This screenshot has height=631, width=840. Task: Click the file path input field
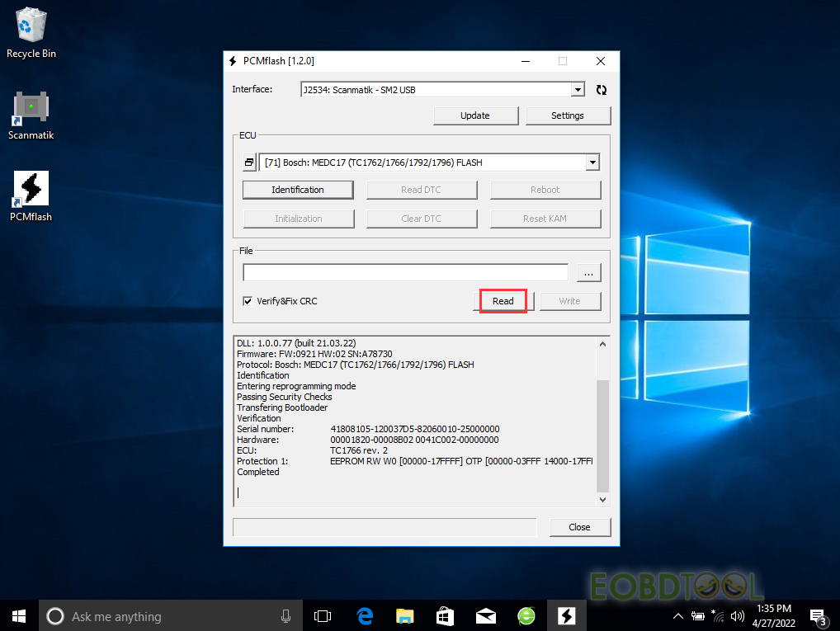405,273
